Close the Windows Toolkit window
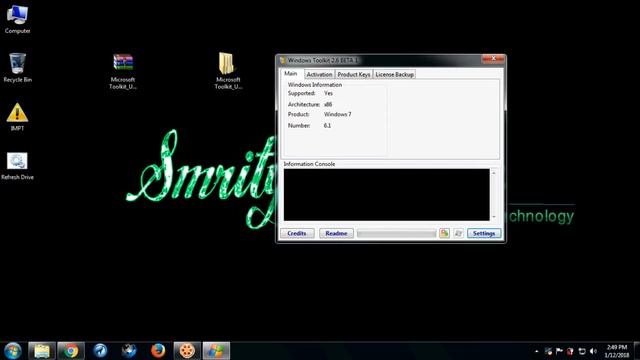 click(493, 59)
